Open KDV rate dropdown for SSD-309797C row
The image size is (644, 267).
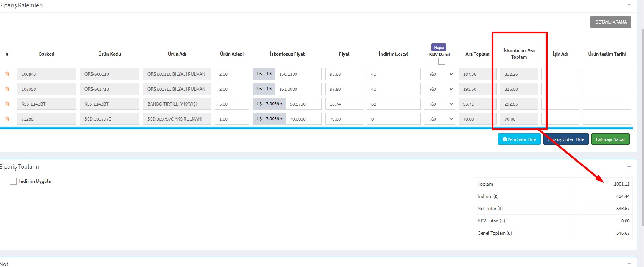coord(439,119)
